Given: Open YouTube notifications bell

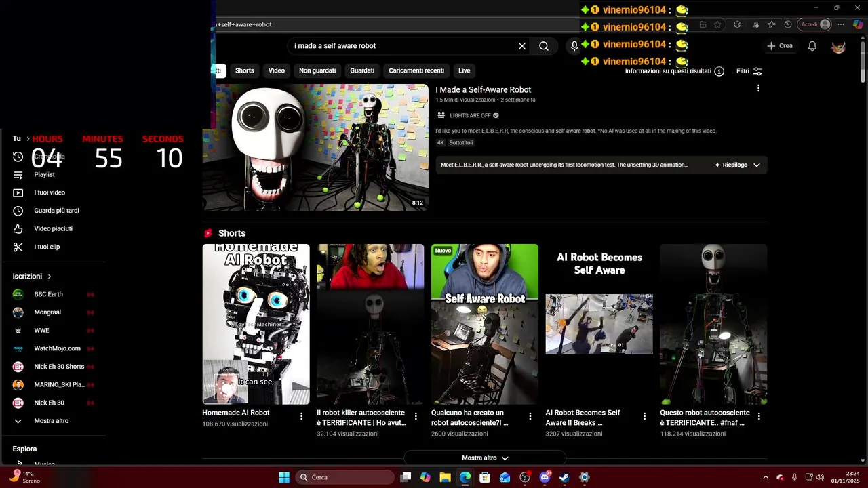Looking at the screenshot, I should 812,46.
